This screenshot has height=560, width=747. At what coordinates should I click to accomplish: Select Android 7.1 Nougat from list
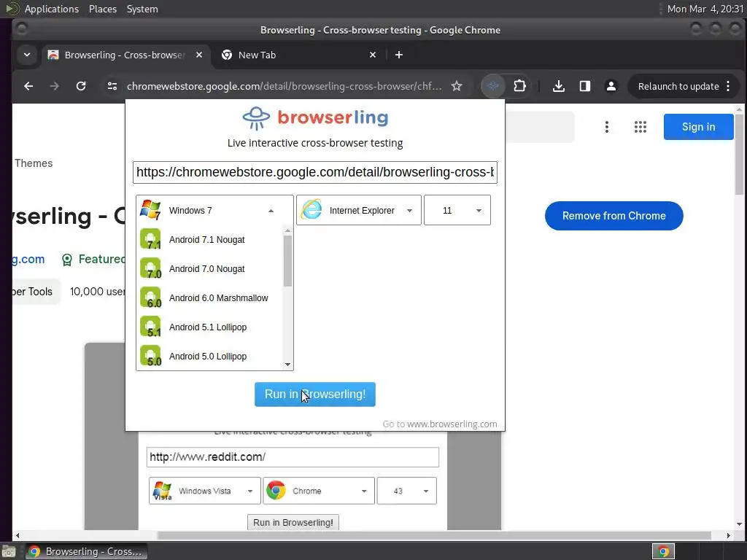click(209, 239)
